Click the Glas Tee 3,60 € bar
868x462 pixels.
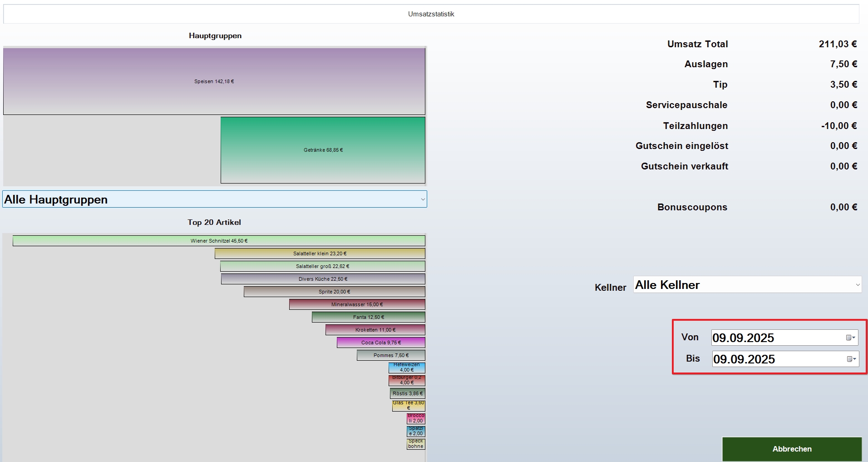[409, 406]
